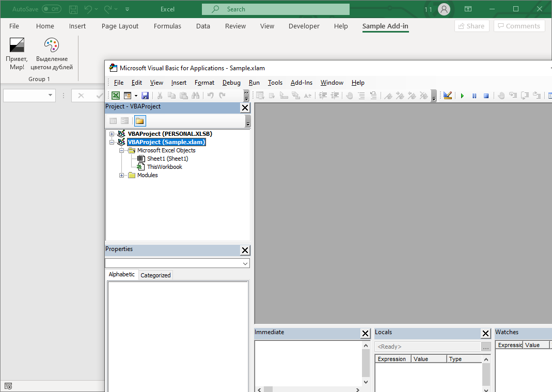Click the Step Out icon in Debug toolbar
This screenshot has height=392, width=552.
pos(537,96)
